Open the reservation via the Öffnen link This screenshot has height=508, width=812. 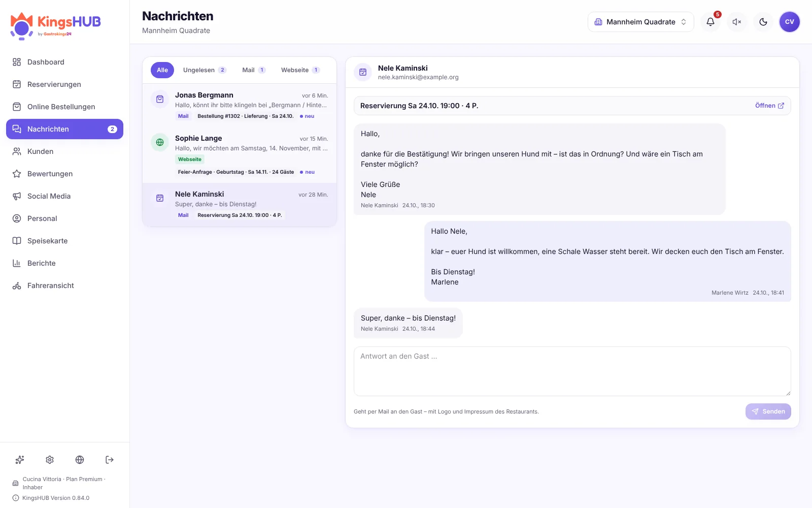point(769,106)
